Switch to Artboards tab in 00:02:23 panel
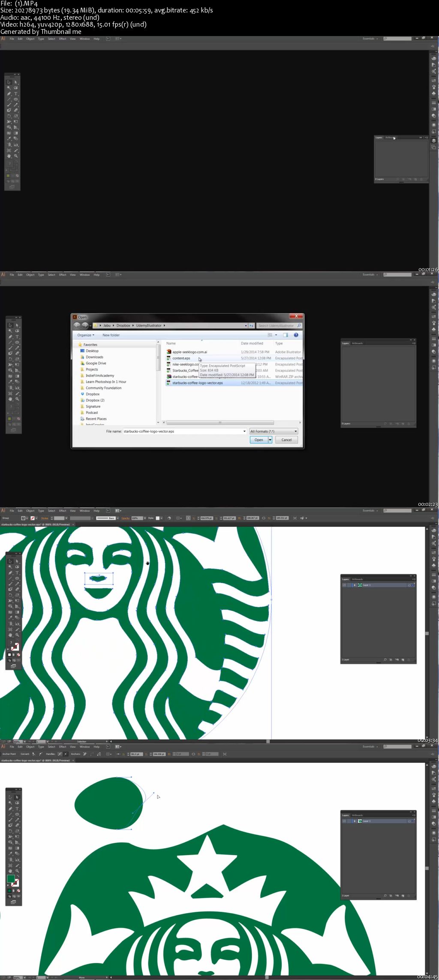Screen dimensions: 439x980 pos(358,343)
